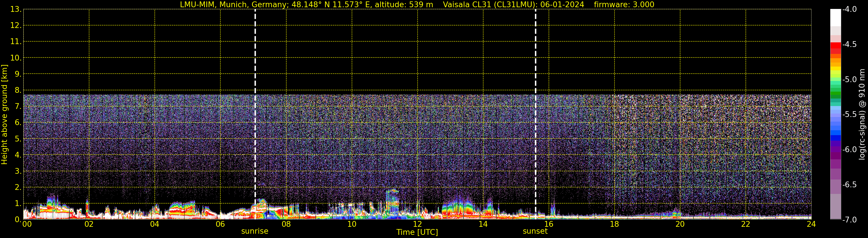Click the -7.0 colorbar tick label

(x=849, y=220)
